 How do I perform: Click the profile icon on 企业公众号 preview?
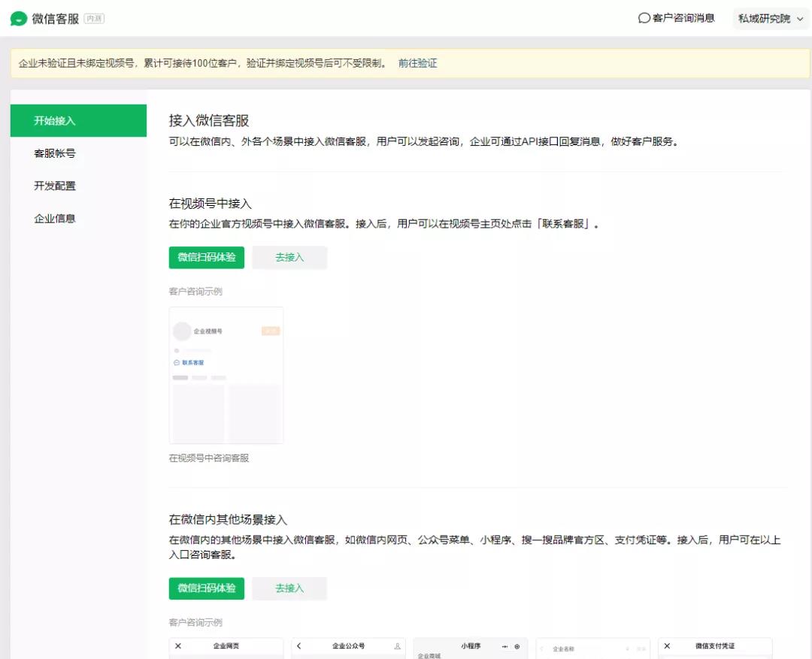(x=397, y=646)
